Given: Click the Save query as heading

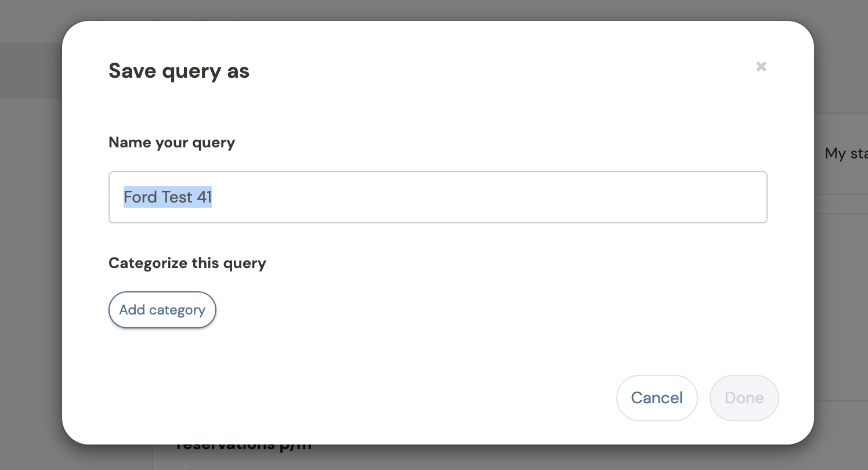Looking at the screenshot, I should 179,71.
